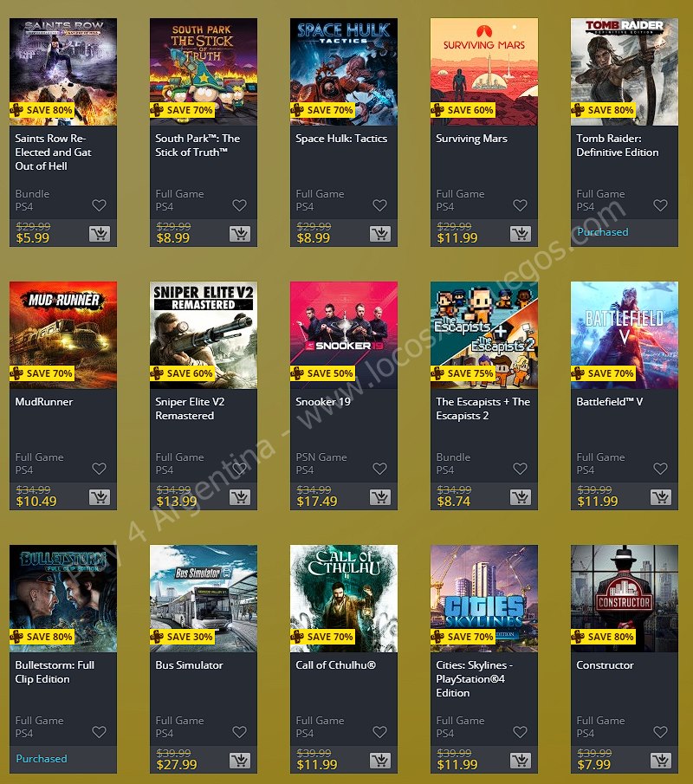Viewport: 693px width, 784px height.
Task: Wishlist Space Hulk: Tactics with heart icon
Action: click(x=380, y=205)
